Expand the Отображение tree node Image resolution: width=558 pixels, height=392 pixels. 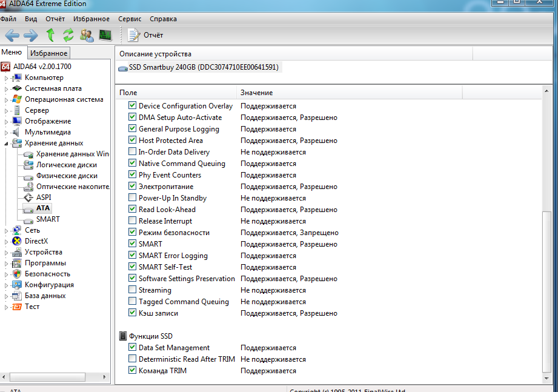point(6,122)
